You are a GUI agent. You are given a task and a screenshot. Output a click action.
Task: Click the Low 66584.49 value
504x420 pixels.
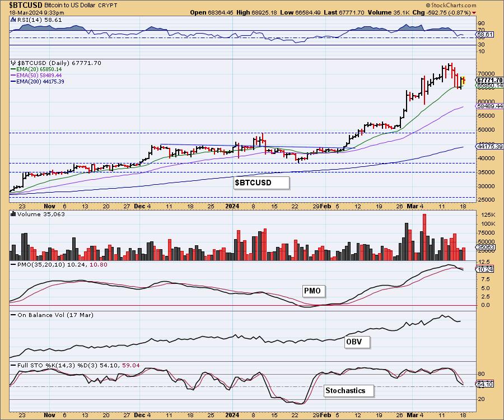(x=300, y=12)
